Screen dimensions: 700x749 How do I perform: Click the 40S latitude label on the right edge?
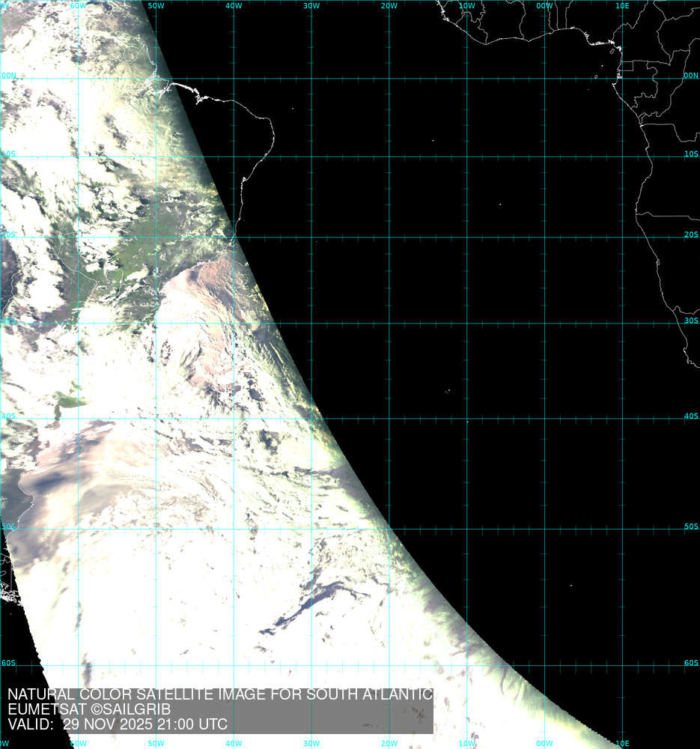(691, 416)
